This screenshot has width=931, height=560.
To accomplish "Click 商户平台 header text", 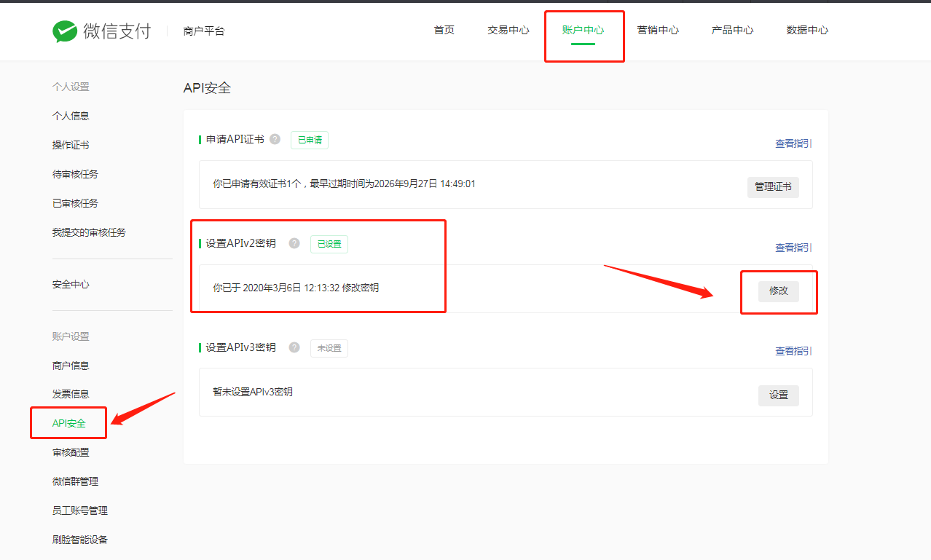I will coord(204,31).
